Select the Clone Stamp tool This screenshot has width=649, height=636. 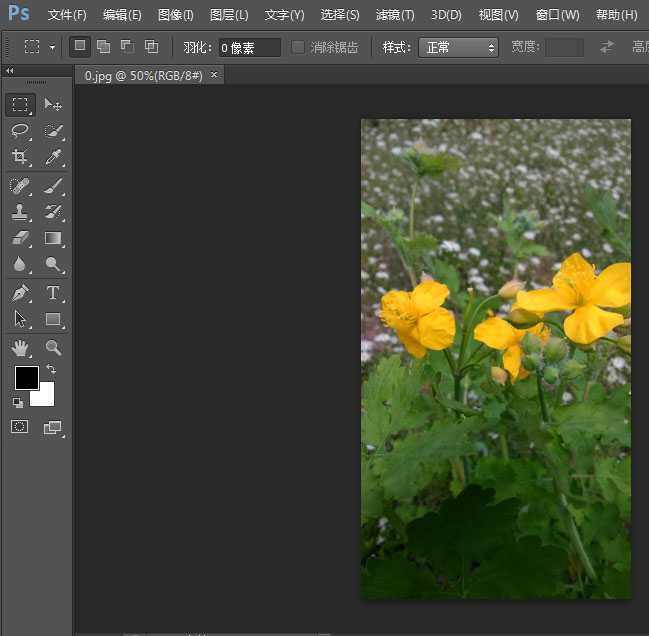(20, 212)
